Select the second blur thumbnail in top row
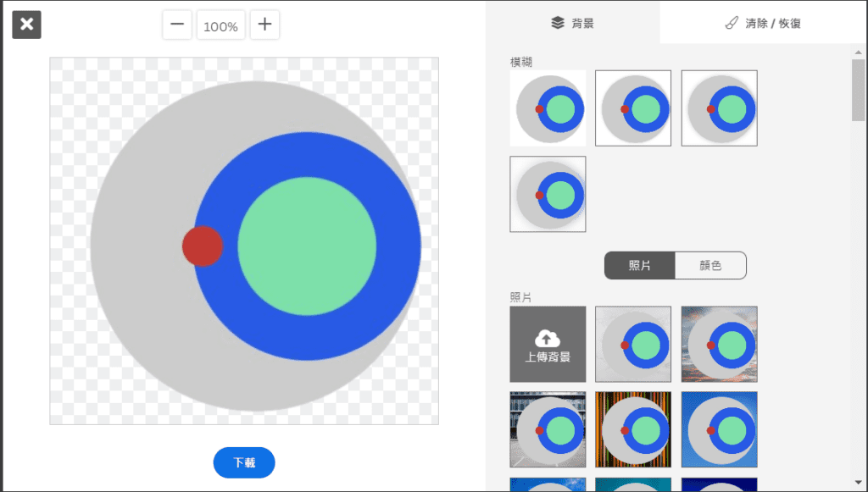This screenshot has width=868, height=492. tap(633, 108)
